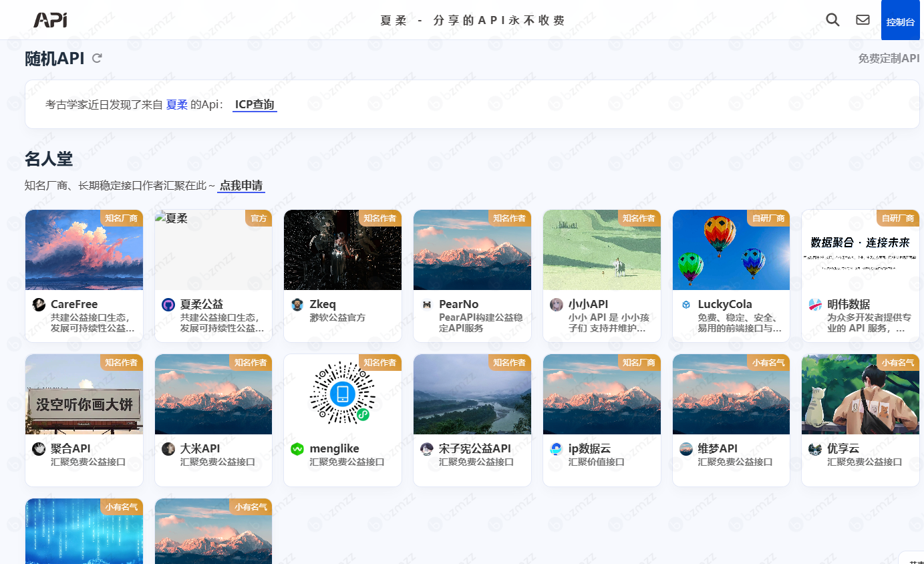Click the PearNo avatar icon
Viewport: 924px width, 564px height.
pyautogui.click(x=427, y=305)
